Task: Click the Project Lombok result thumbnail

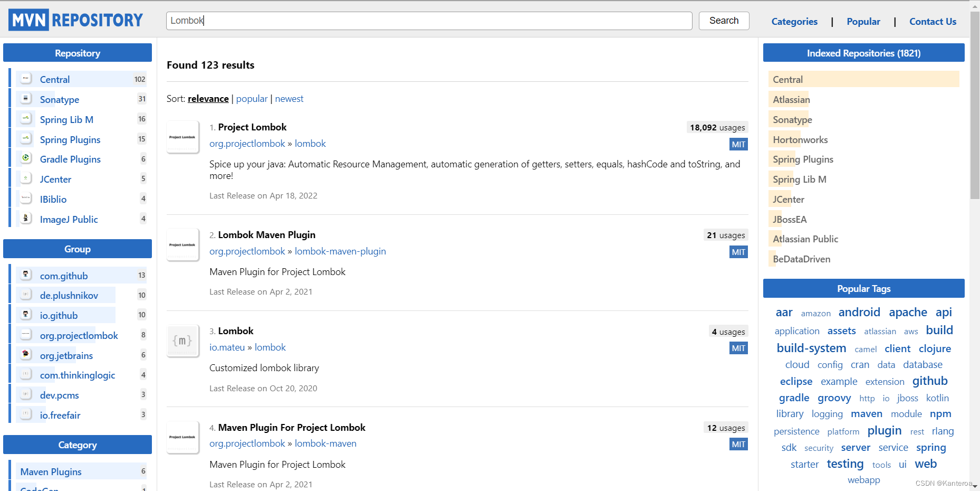Action: (x=182, y=137)
